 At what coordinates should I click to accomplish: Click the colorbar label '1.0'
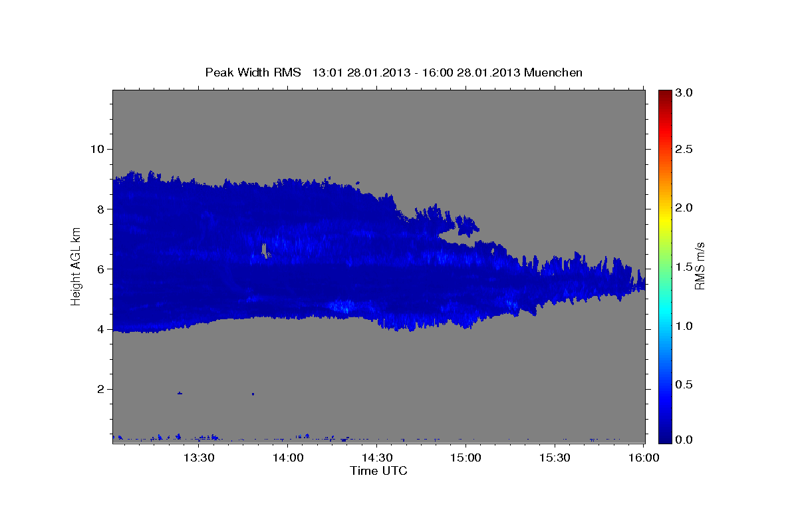click(x=684, y=326)
